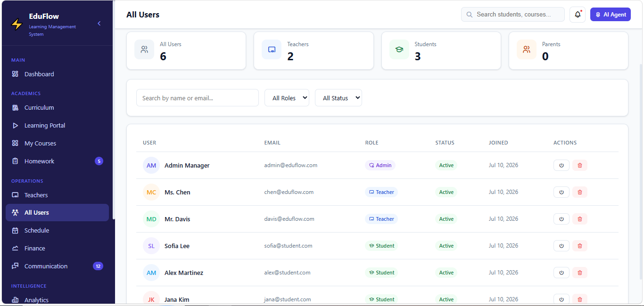Delete user Ms. Chen
Image resolution: width=644 pixels, height=306 pixels.
[580, 192]
